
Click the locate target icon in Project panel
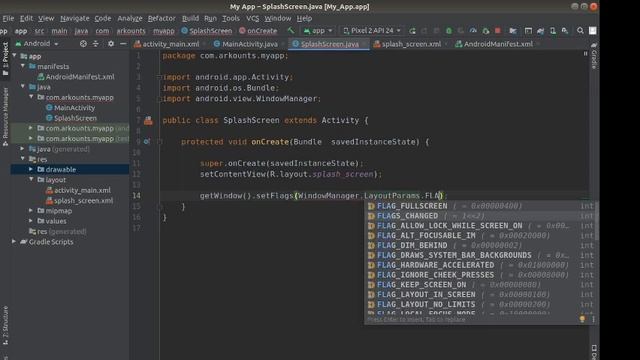[83, 44]
